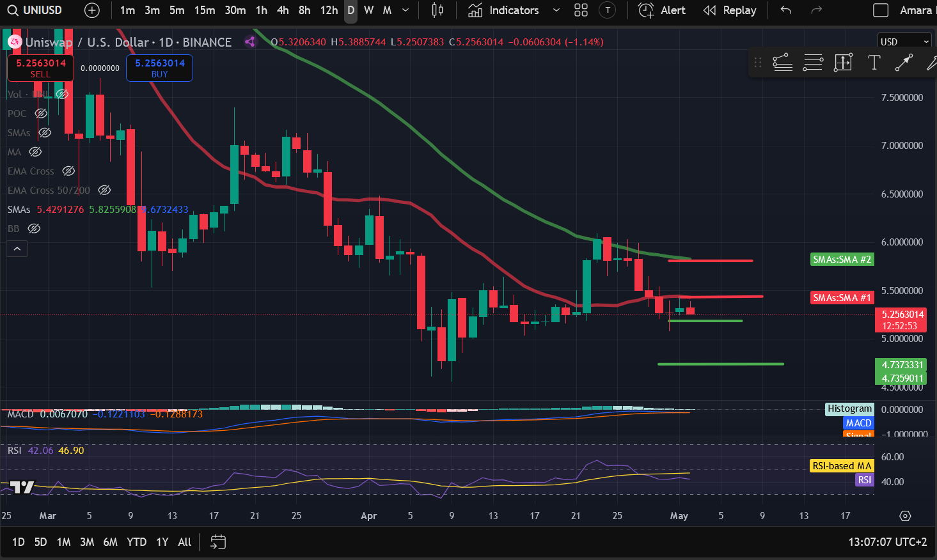Show the hidden POC indicator

(x=41, y=114)
